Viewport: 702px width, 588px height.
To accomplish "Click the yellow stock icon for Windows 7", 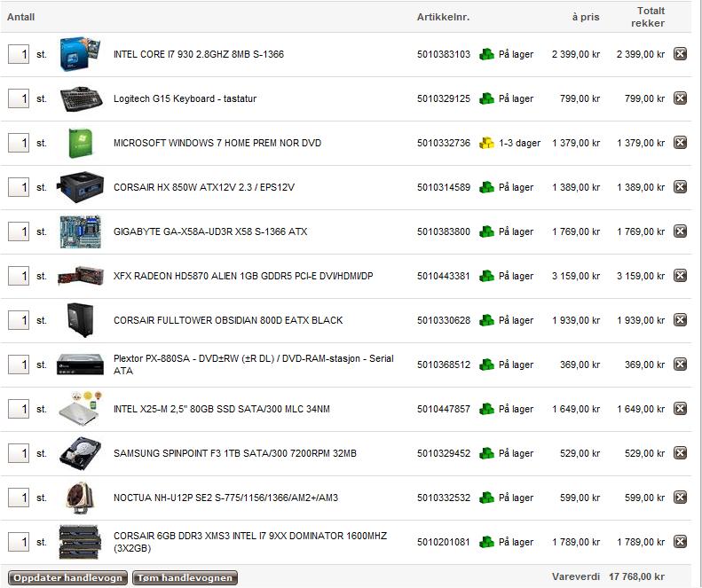I will point(486,143).
